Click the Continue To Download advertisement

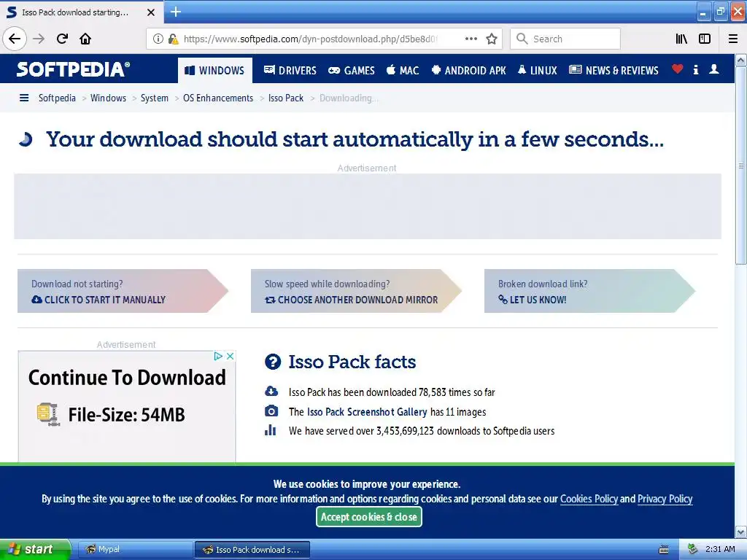(x=127, y=407)
